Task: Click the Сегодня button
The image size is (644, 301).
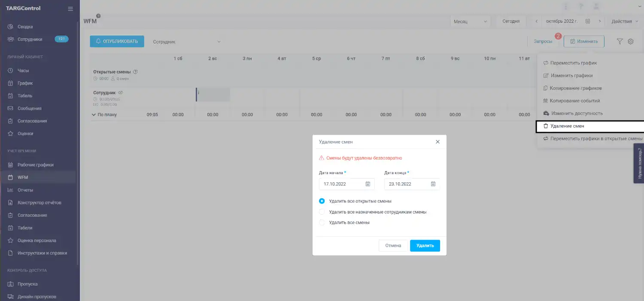Action: point(511,21)
